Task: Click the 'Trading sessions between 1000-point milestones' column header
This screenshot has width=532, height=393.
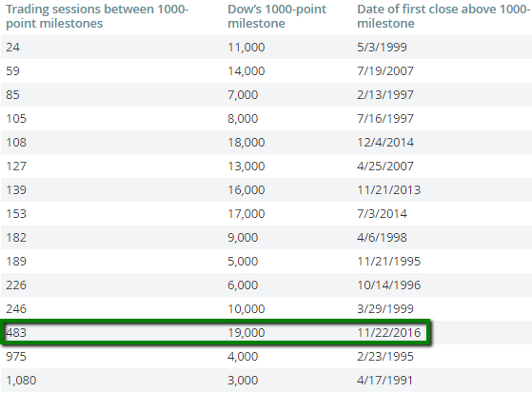Action: coord(97,16)
